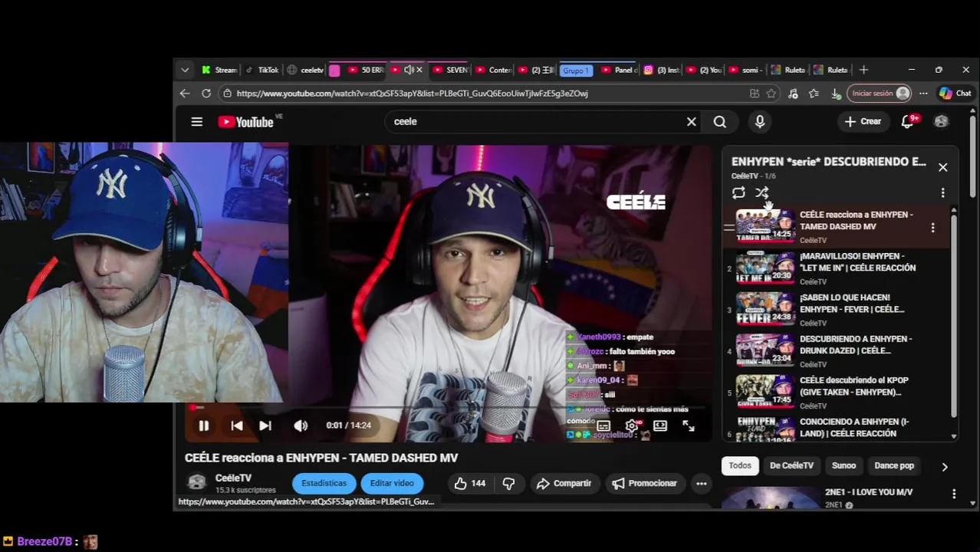Click the Promocionar button
The width and height of the screenshot is (980, 552).
pyautogui.click(x=644, y=483)
